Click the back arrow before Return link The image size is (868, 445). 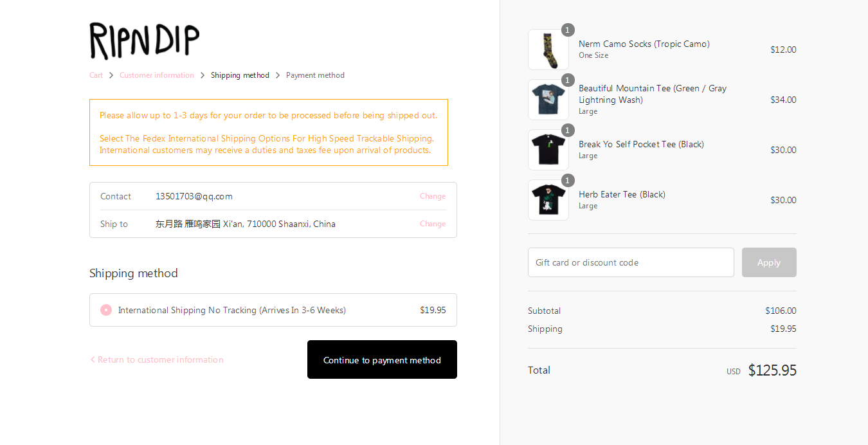(x=93, y=359)
